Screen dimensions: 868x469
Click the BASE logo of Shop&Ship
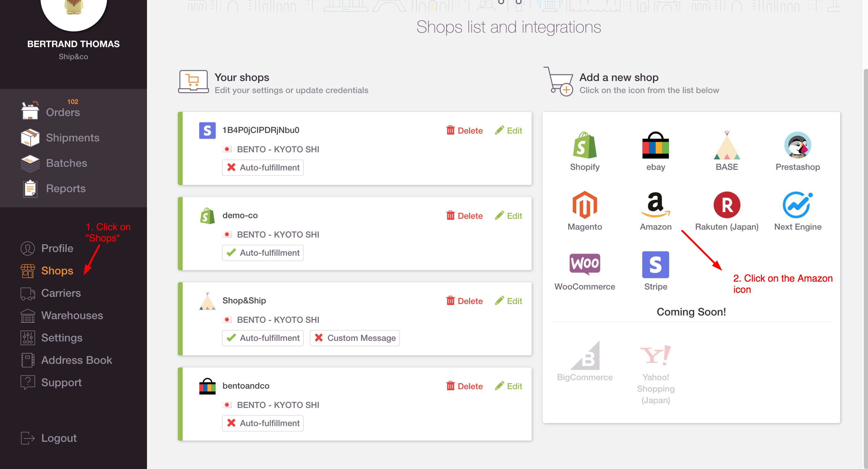point(207,301)
